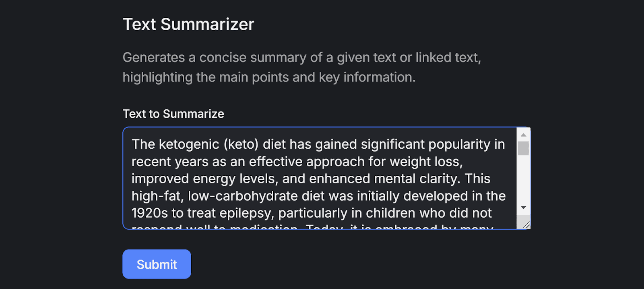The height and width of the screenshot is (289, 644).
Task: Click the 'Text to Summarize' field label
Action: 173,114
